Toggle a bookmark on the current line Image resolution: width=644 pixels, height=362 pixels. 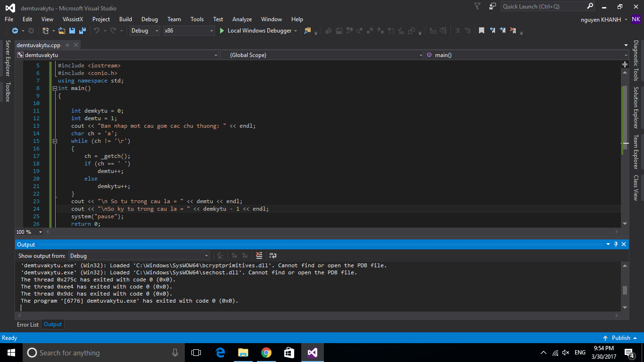tap(481, 31)
